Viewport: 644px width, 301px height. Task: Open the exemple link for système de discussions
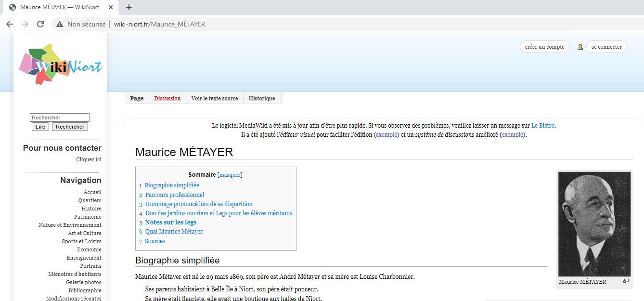tap(512, 135)
